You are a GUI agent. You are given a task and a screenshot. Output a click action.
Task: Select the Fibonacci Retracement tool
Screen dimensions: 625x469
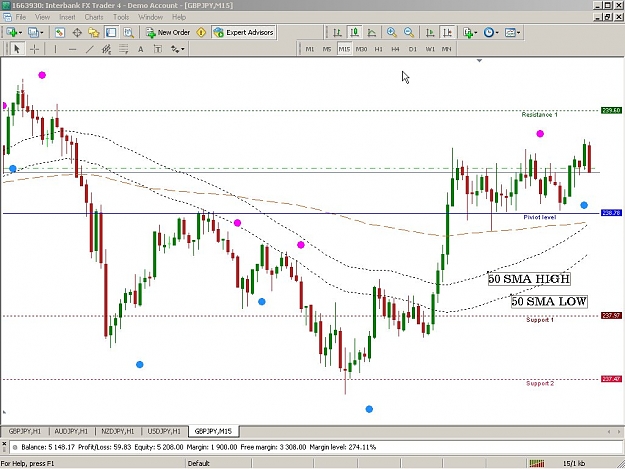pos(124,49)
